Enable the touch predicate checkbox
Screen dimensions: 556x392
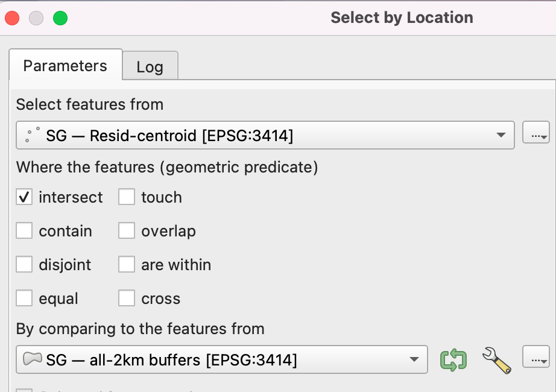click(127, 197)
